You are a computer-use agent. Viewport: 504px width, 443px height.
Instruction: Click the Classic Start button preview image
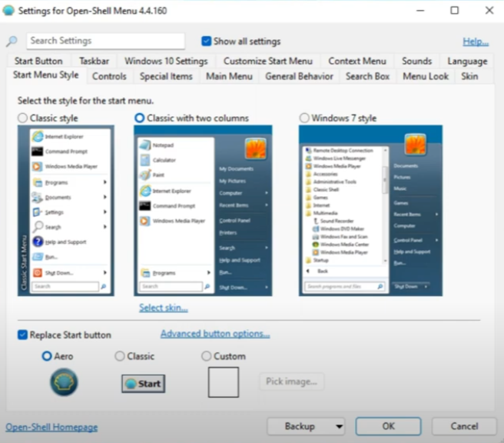(x=144, y=384)
